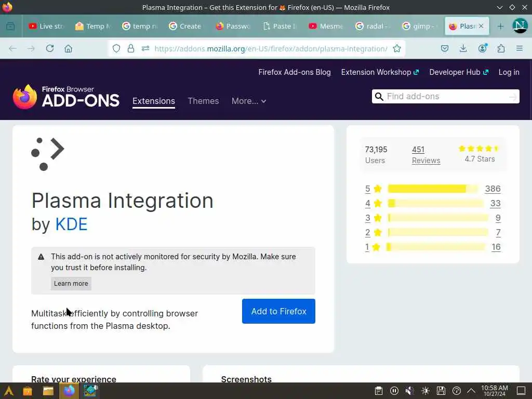Open the 386 five-star reviews count
The width and height of the screenshot is (532, 399).
click(493, 189)
